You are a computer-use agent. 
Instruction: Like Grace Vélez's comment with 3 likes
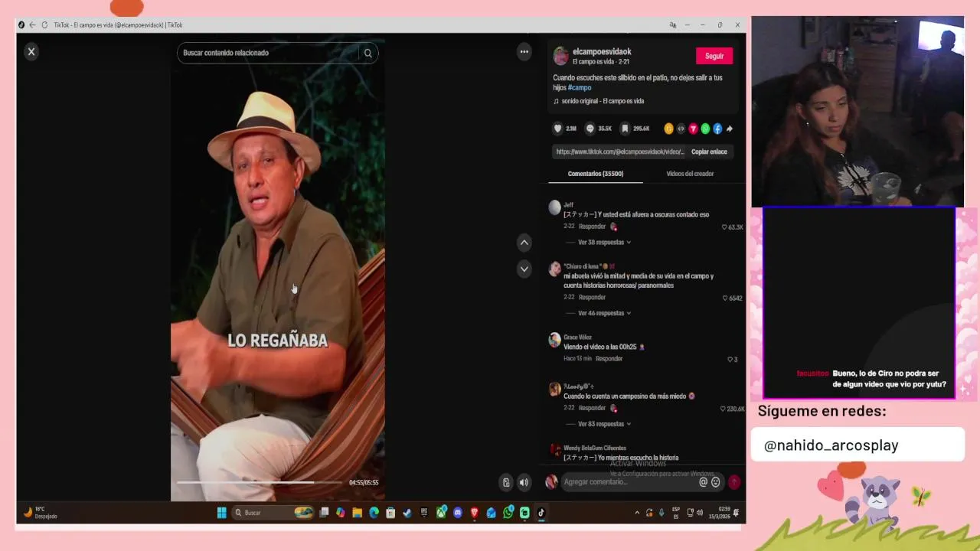pos(730,359)
